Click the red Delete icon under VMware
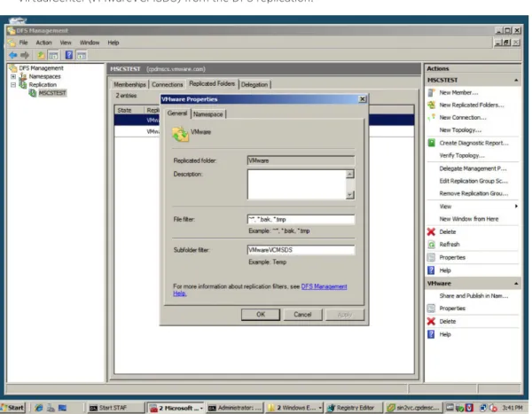This screenshot has width=532, height=414. 431,321
